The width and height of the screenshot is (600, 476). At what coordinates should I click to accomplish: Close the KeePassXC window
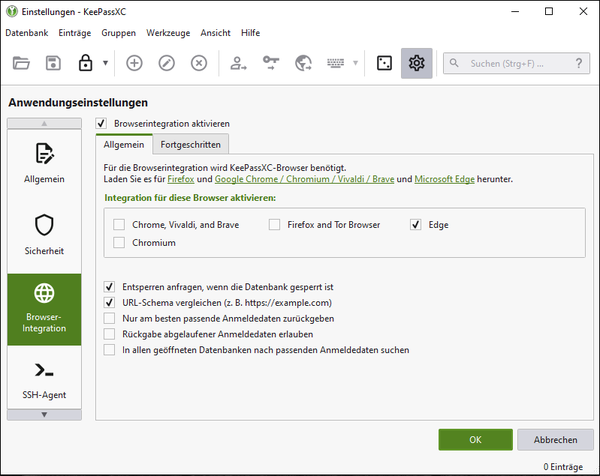(x=583, y=11)
